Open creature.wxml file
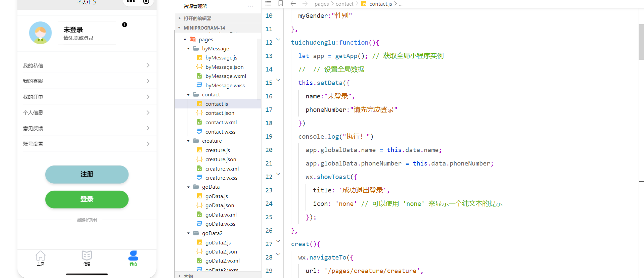Image resolution: width=644 pixels, height=278 pixels. click(x=222, y=169)
